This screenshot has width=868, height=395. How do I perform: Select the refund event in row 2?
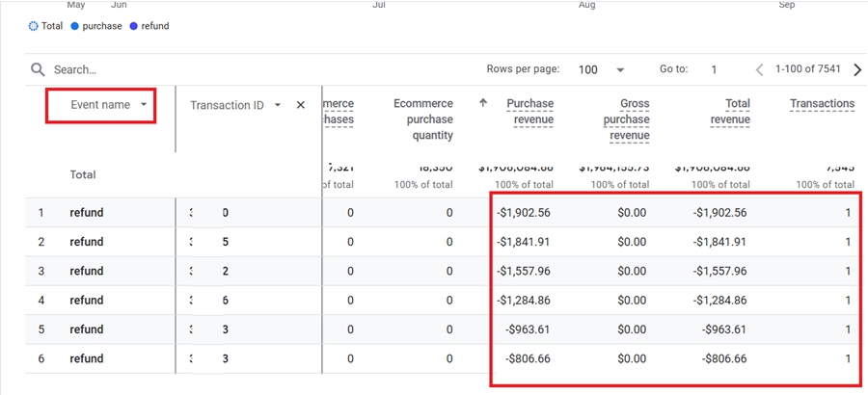click(x=87, y=242)
